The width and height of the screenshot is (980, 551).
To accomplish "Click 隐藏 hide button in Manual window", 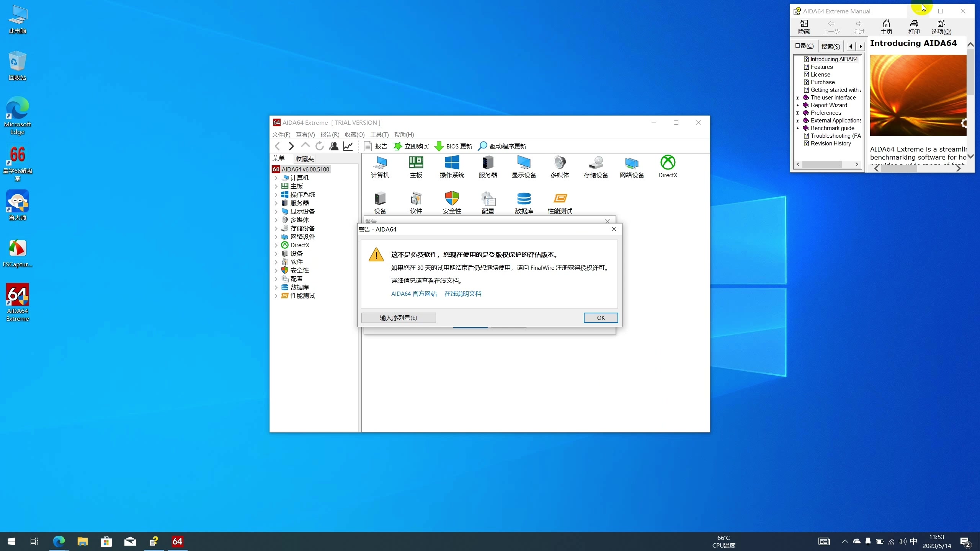I will (x=804, y=27).
